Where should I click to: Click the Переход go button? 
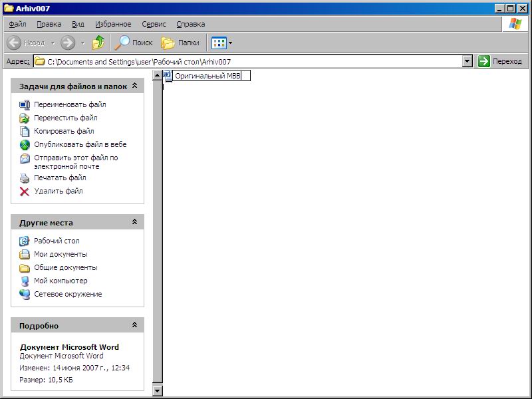(x=500, y=61)
